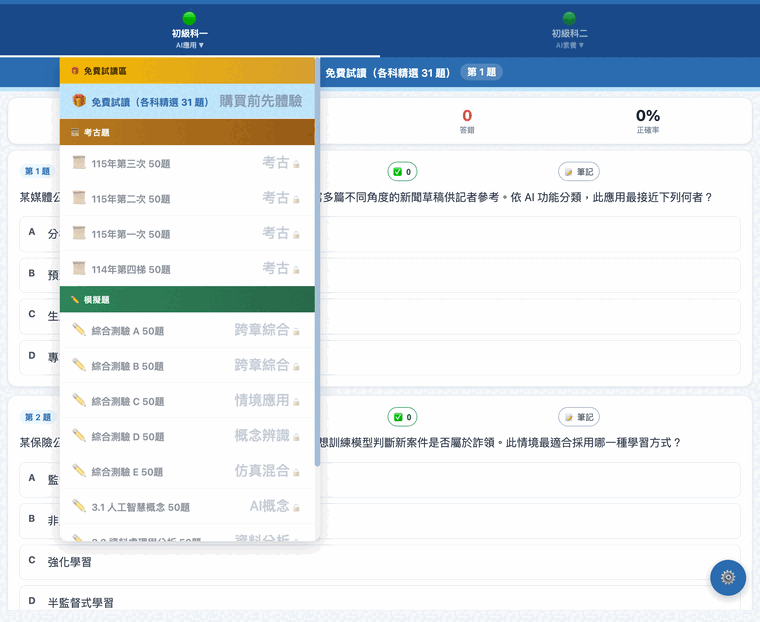Click the 模擬題 section header
The image size is (760, 622).
[x=187, y=300]
